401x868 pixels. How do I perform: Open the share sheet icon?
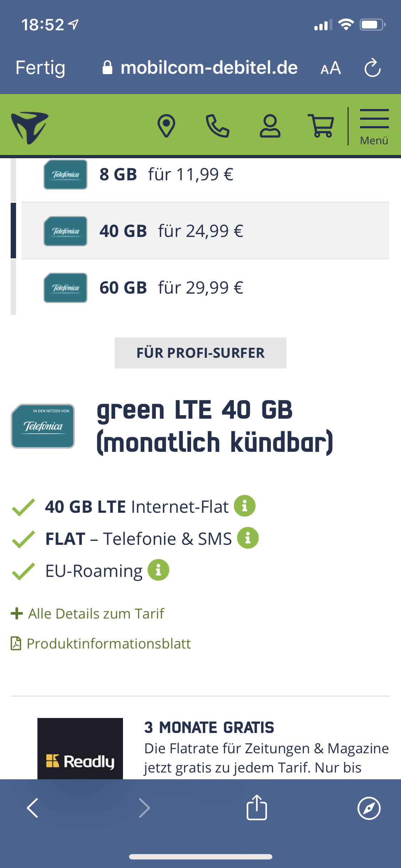click(257, 807)
